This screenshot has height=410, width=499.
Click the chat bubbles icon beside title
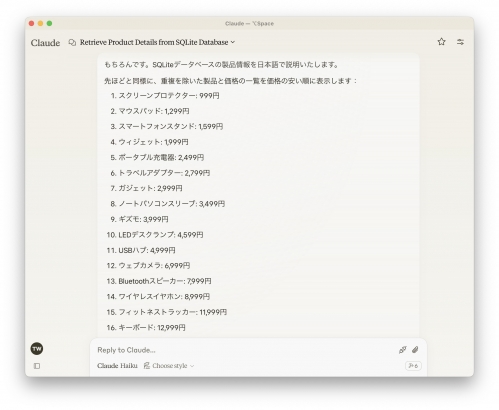[72, 42]
